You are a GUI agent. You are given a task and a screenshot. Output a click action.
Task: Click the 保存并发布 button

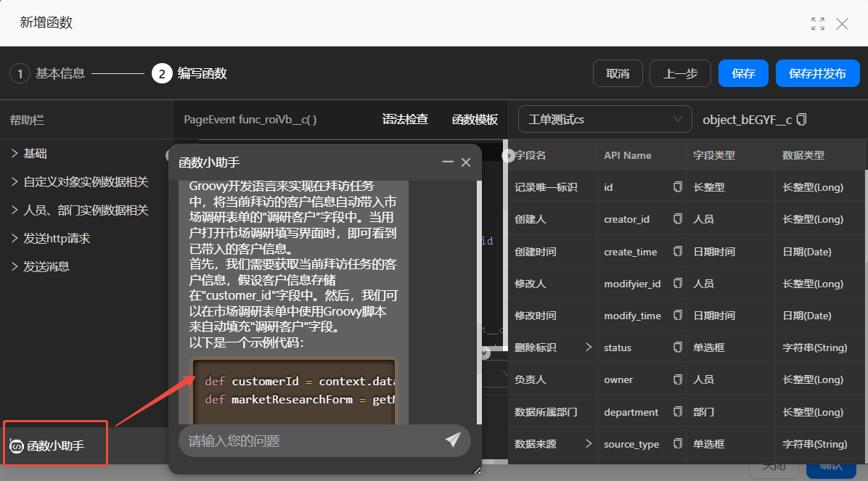pyautogui.click(x=818, y=73)
